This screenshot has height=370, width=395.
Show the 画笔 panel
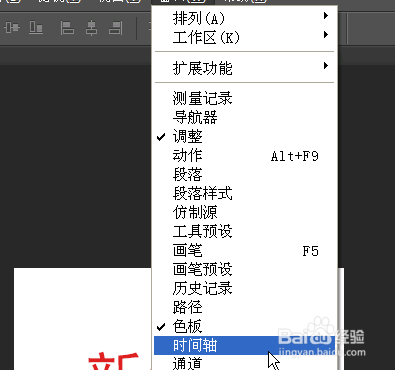[x=244, y=250]
